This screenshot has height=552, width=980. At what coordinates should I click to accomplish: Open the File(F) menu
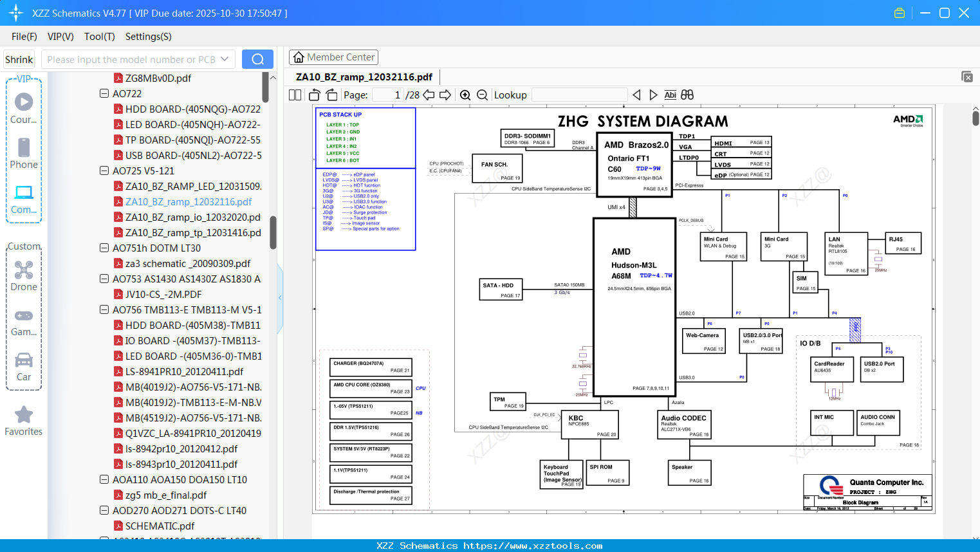(24, 37)
